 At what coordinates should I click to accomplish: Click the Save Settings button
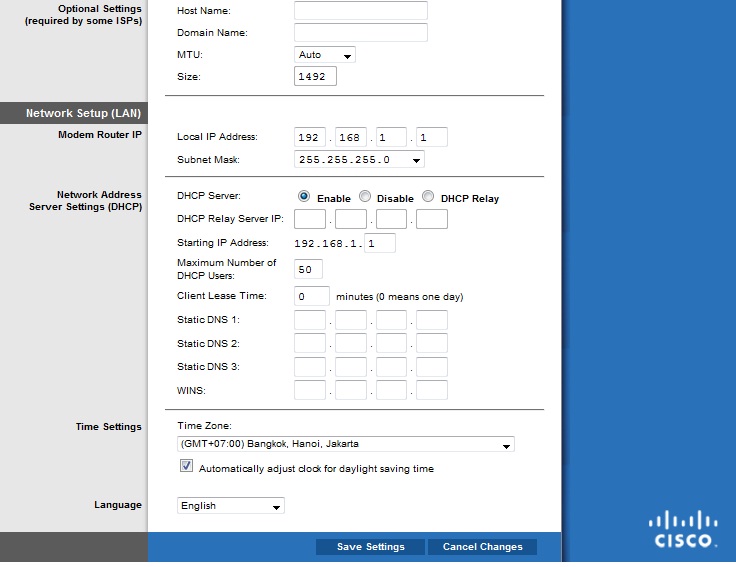point(370,547)
